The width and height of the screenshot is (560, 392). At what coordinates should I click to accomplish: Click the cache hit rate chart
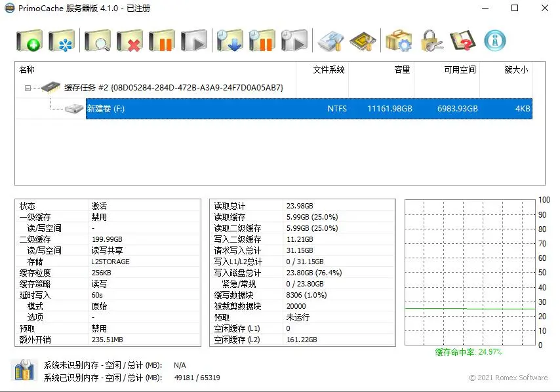click(470, 273)
